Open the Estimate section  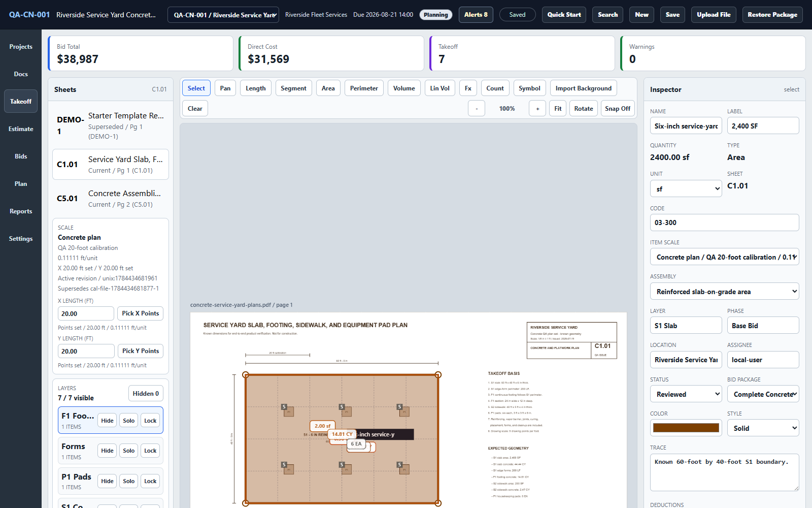pyautogui.click(x=21, y=129)
